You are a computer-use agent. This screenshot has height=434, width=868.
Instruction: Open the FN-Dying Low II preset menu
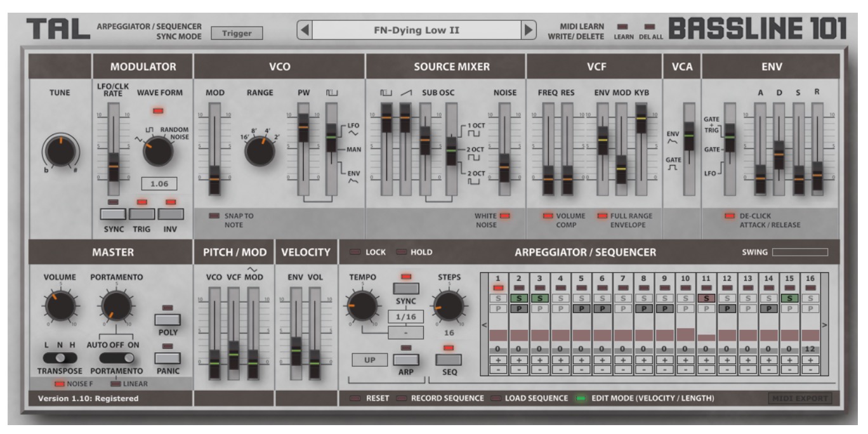tap(416, 30)
